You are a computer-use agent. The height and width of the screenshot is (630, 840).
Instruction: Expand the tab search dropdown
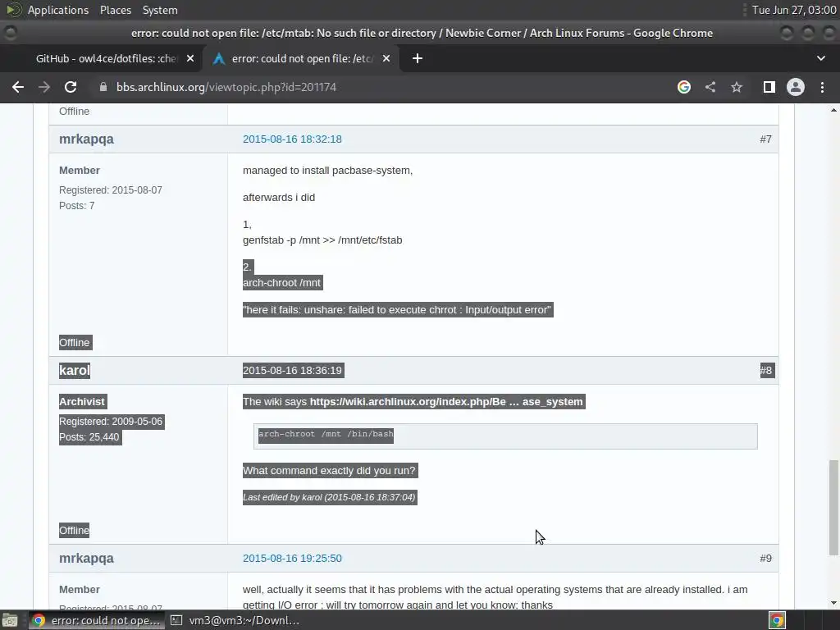coord(820,58)
